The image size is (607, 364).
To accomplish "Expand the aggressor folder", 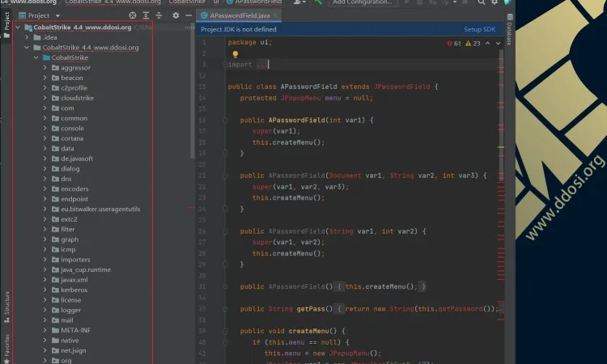I will (45, 68).
